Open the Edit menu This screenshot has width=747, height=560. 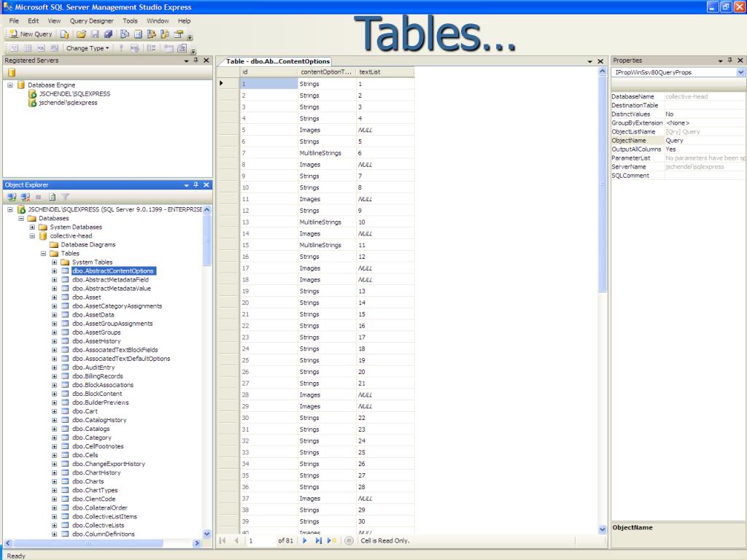click(x=34, y=21)
